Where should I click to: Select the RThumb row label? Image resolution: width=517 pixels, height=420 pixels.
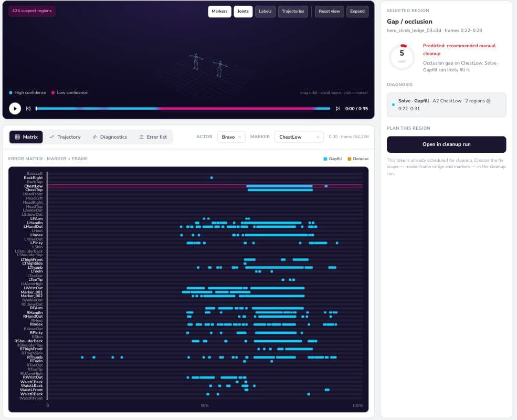35,358
